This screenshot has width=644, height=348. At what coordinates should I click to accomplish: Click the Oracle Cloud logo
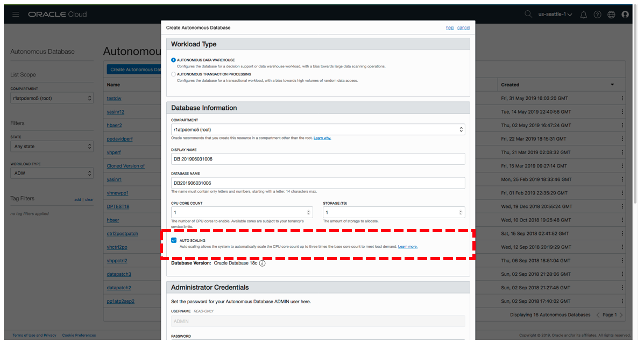58,15
